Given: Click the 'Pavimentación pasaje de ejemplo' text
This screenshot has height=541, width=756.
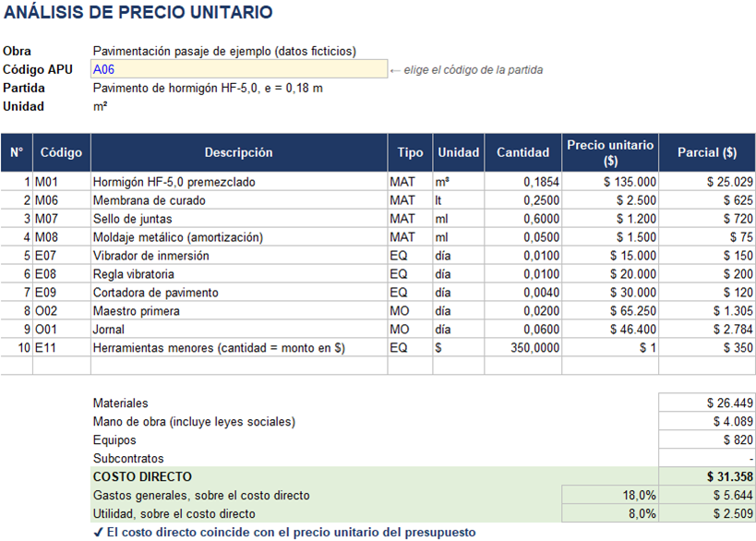Looking at the screenshot, I should tap(224, 51).
